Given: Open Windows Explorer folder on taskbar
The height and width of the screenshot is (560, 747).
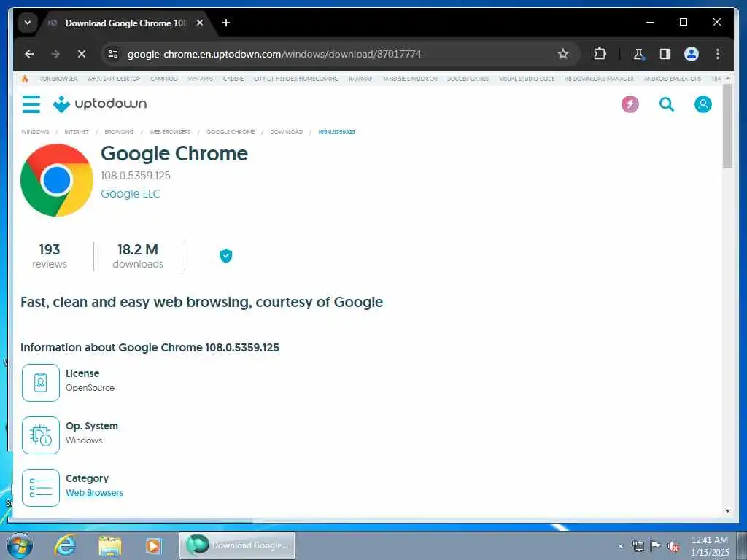Looking at the screenshot, I should coord(109,545).
